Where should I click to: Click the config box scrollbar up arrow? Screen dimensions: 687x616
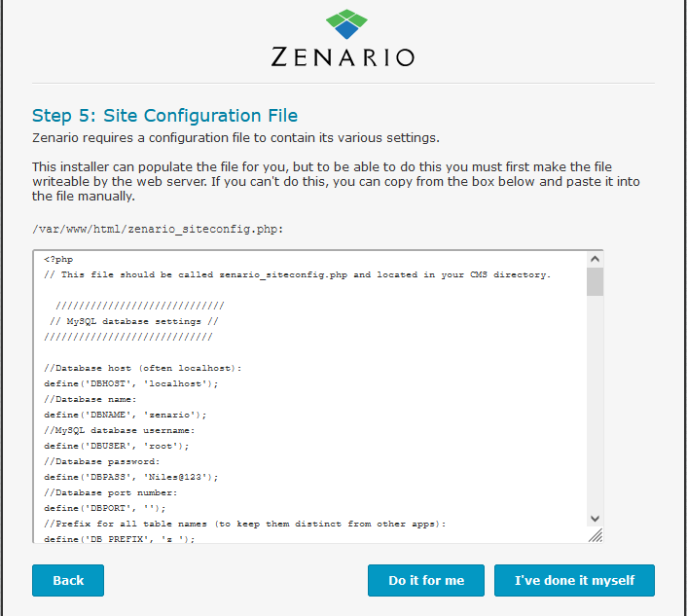(595, 259)
